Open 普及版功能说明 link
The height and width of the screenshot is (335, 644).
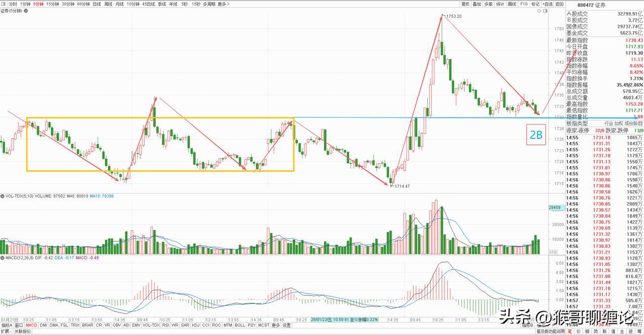(x=550, y=331)
